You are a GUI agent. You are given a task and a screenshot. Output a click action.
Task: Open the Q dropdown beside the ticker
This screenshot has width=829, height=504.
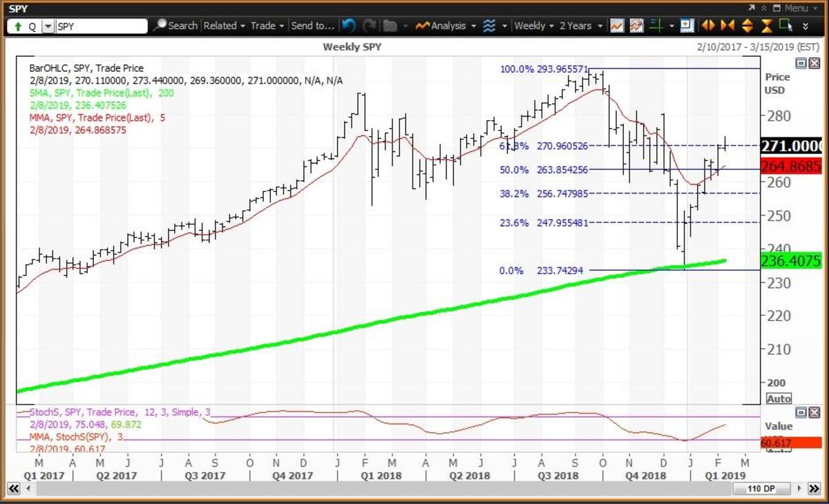pos(47,26)
